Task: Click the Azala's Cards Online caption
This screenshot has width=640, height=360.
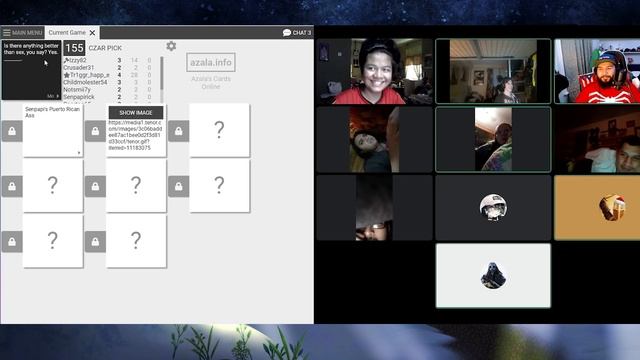Action: 211,82
